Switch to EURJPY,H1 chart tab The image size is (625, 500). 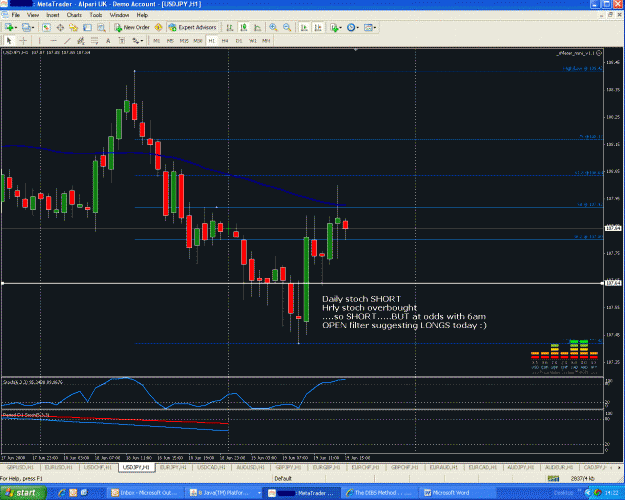pos(174,467)
